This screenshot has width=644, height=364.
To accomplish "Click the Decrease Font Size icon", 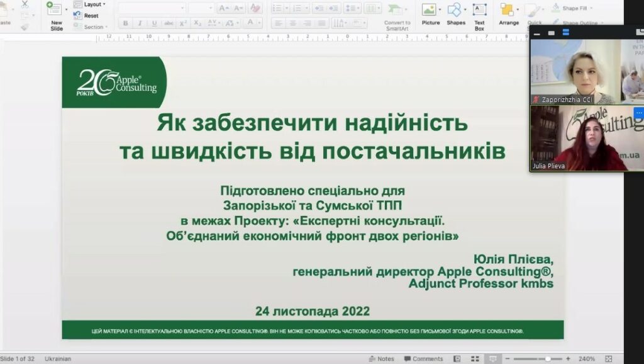I will click(238, 8).
